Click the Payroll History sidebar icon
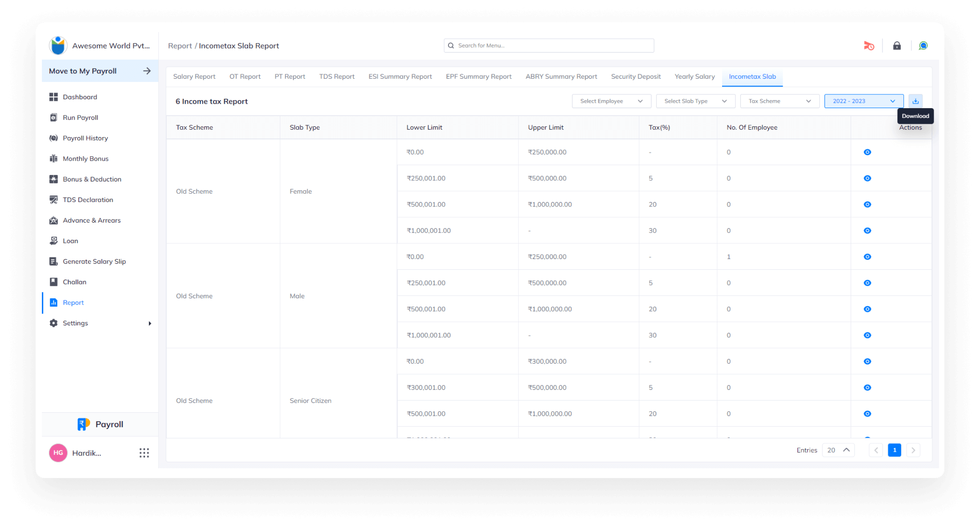 (53, 138)
